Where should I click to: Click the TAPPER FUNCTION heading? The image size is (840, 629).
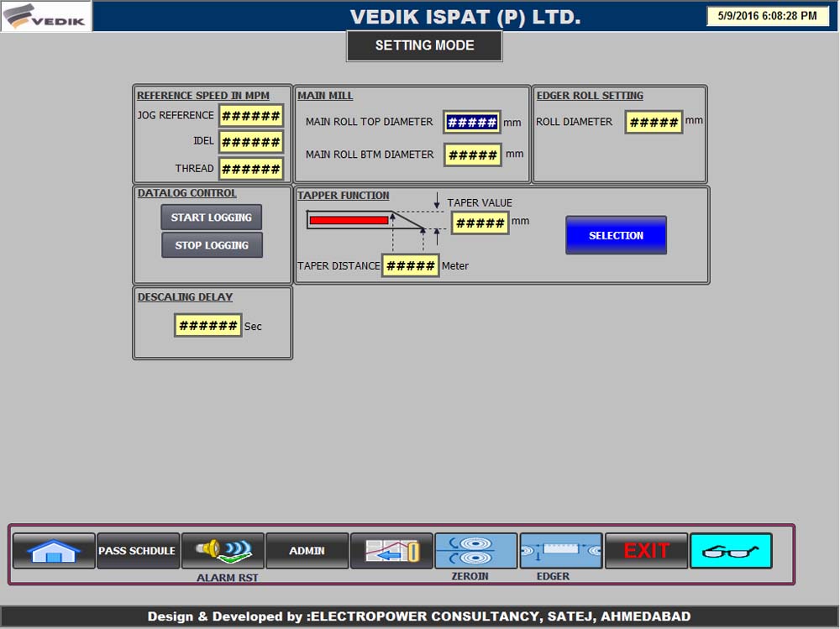[344, 196]
